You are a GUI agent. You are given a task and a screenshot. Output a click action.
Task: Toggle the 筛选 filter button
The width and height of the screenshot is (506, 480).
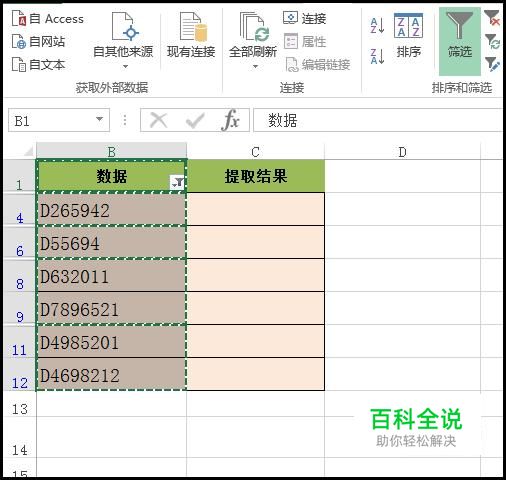tap(460, 41)
